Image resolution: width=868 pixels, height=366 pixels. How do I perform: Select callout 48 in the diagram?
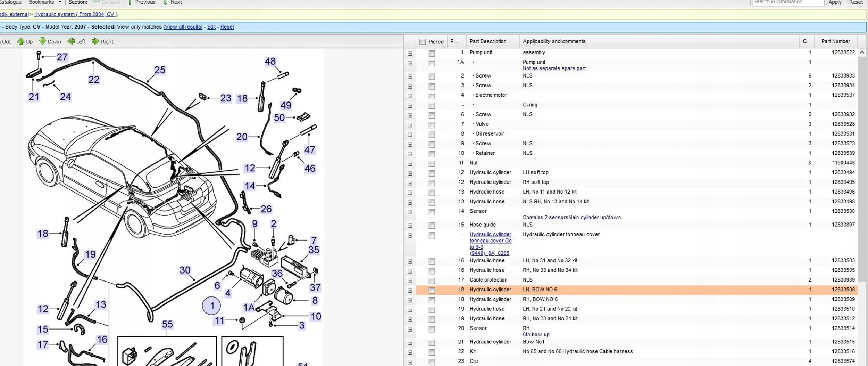[x=270, y=62]
